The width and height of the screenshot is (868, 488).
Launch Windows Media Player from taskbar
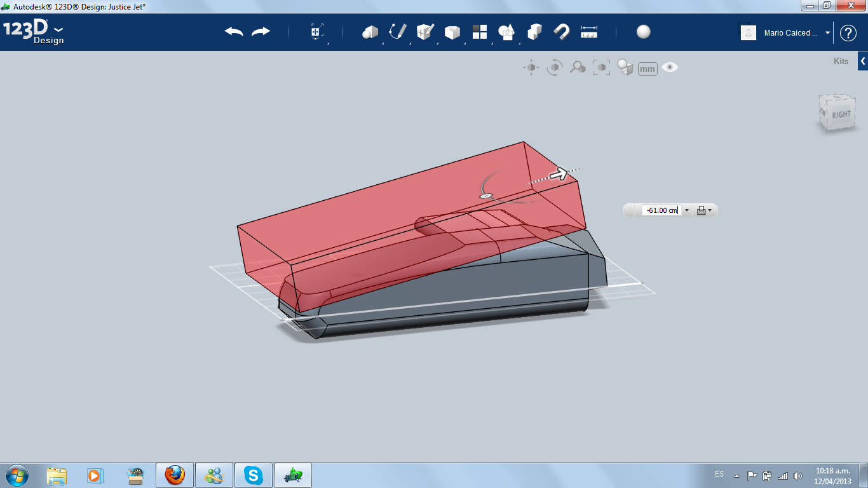coord(95,475)
